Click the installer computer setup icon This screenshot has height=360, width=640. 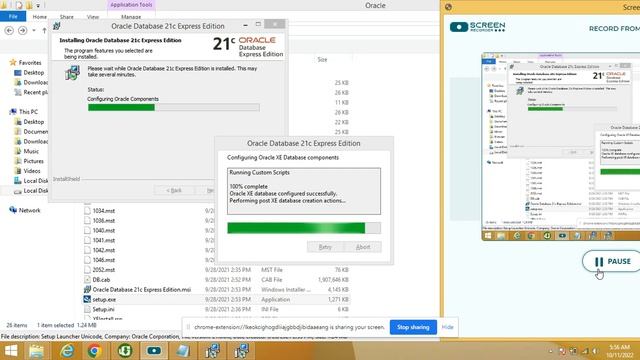click(x=72, y=73)
